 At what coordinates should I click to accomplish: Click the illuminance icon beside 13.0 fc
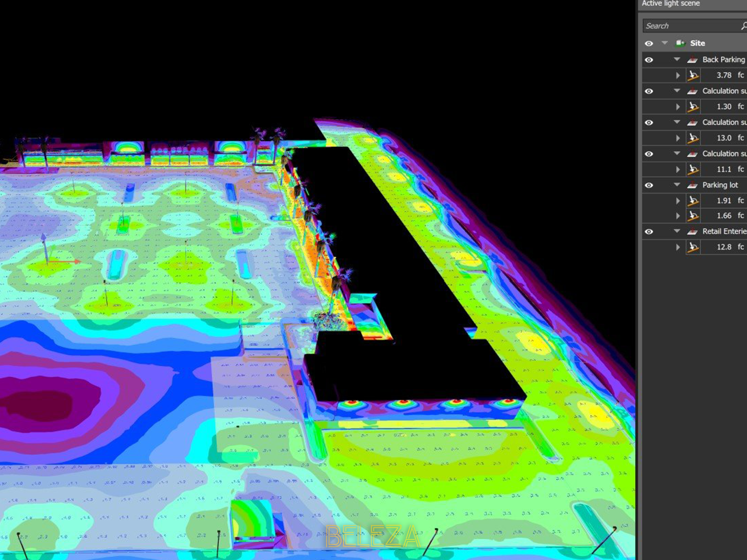coord(693,138)
